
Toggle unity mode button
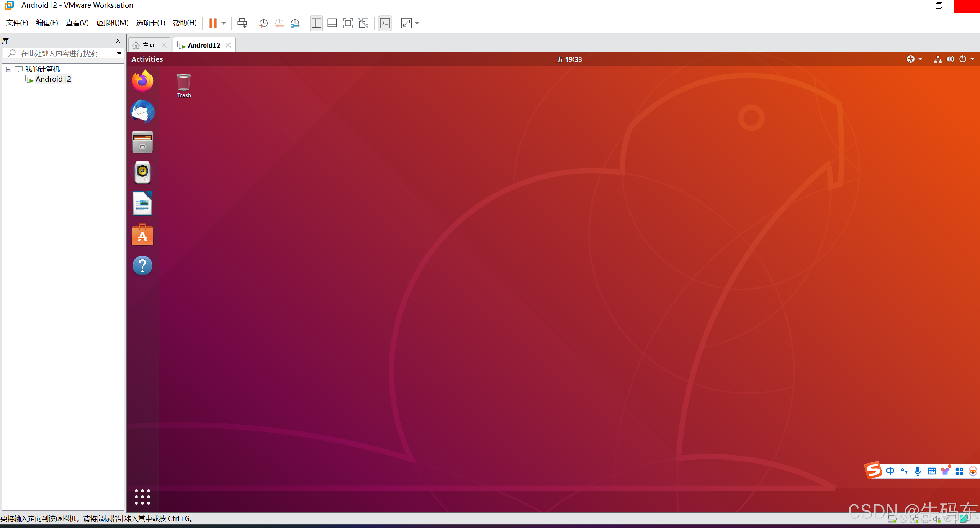tap(363, 23)
